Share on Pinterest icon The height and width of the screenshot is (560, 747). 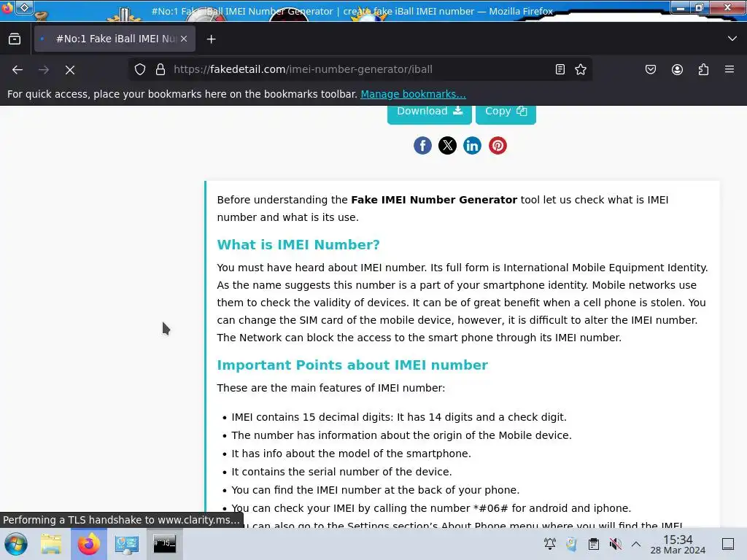[498, 146]
